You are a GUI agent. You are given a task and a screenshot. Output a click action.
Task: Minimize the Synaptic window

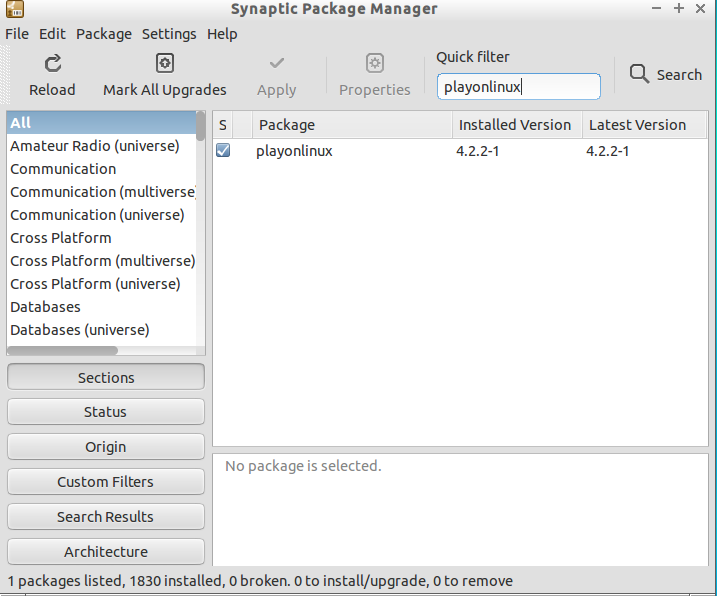(657, 8)
